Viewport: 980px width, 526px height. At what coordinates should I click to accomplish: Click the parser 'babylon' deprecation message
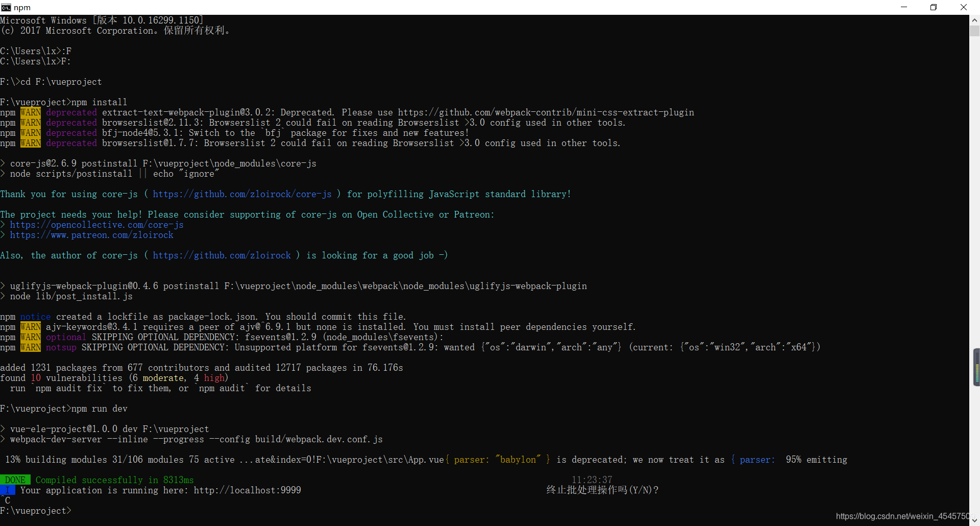click(x=610, y=460)
